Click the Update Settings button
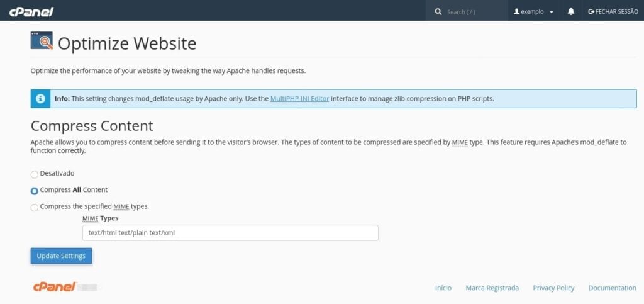The image size is (644, 304). point(61,256)
